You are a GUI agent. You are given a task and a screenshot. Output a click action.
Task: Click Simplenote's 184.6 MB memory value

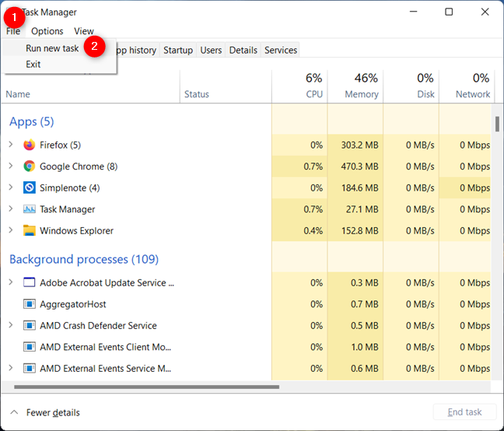click(x=359, y=187)
